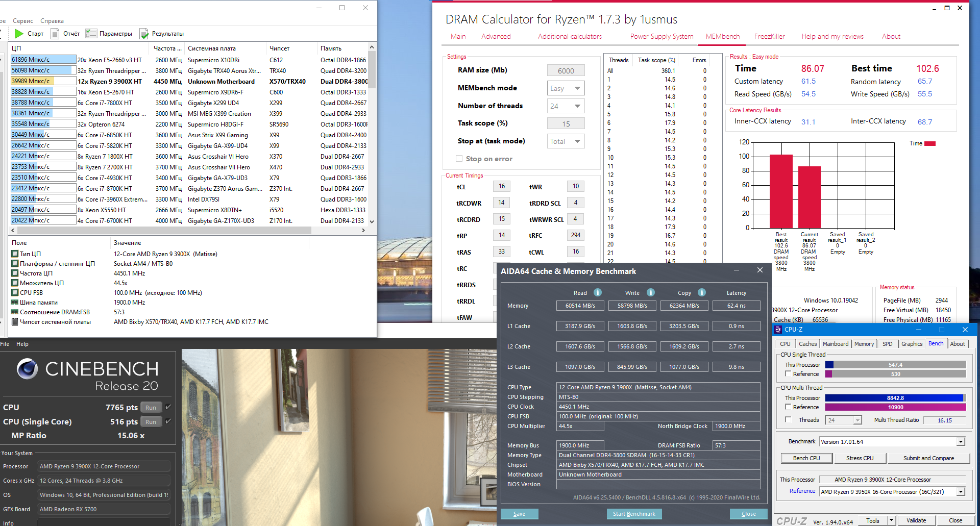Viewport: 980px width, 526px height.
Task: Open the CPU-Z Threads count dropdown
Action: pos(844,420)
